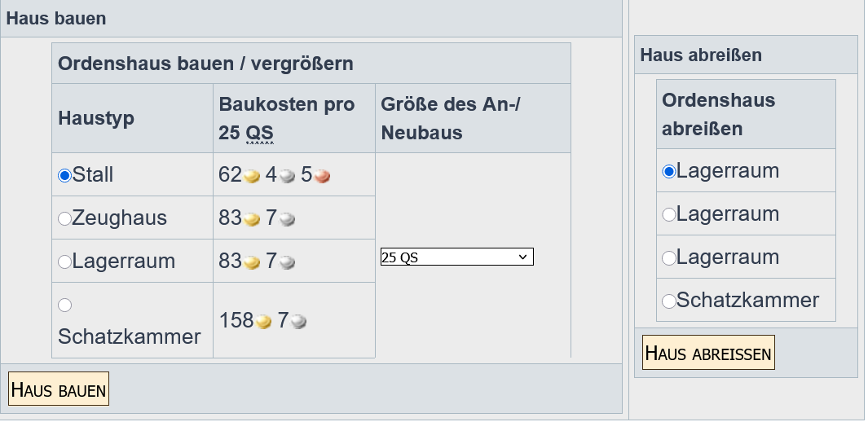The height and width of the screenshot is (422, 868).
Task: Select Lagerraum radio in the build table
Action: (x=65, y=262)
